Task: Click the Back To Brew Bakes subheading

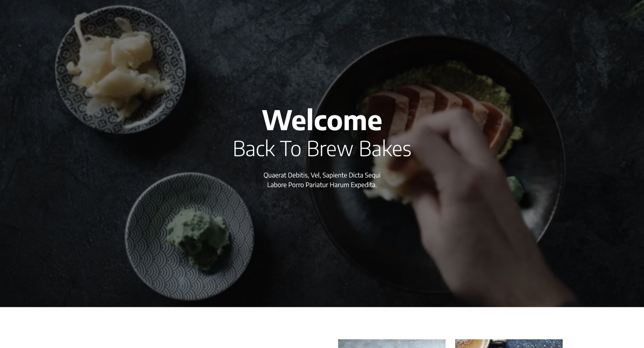Action: tap(322, 149)
